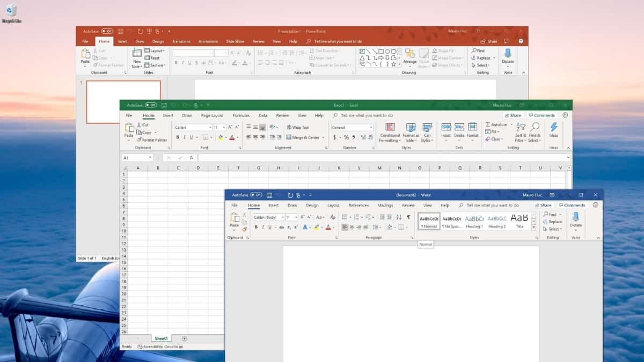Click the Comments button in Excel
The width and height of the screenshot is (644, 362).
541,115
